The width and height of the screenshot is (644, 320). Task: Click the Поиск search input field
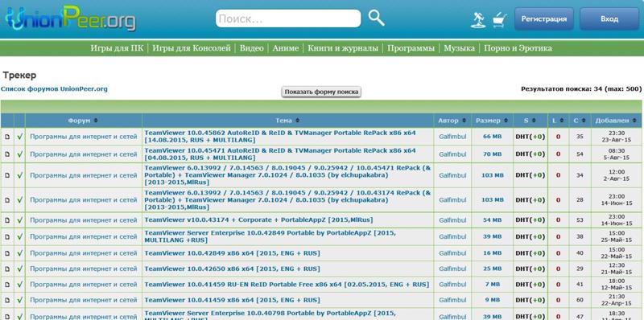288,18
